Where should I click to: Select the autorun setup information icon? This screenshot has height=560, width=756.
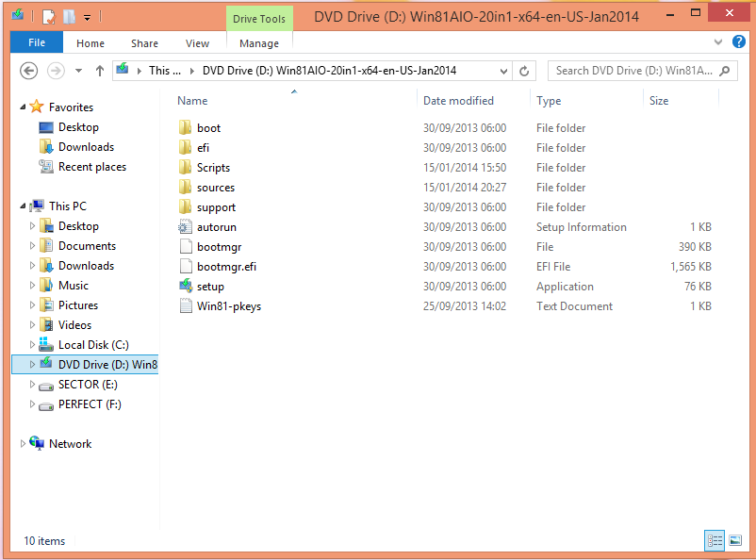point(186,226)
